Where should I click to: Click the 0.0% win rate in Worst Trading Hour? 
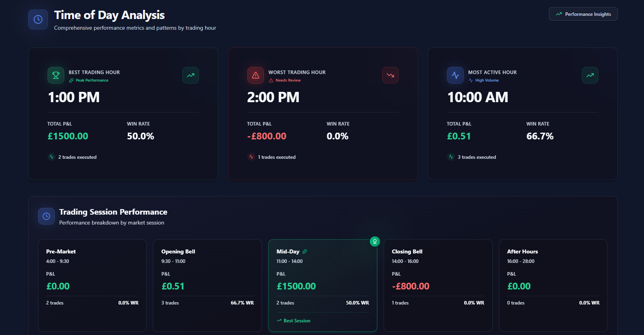(x=338, y=136)
